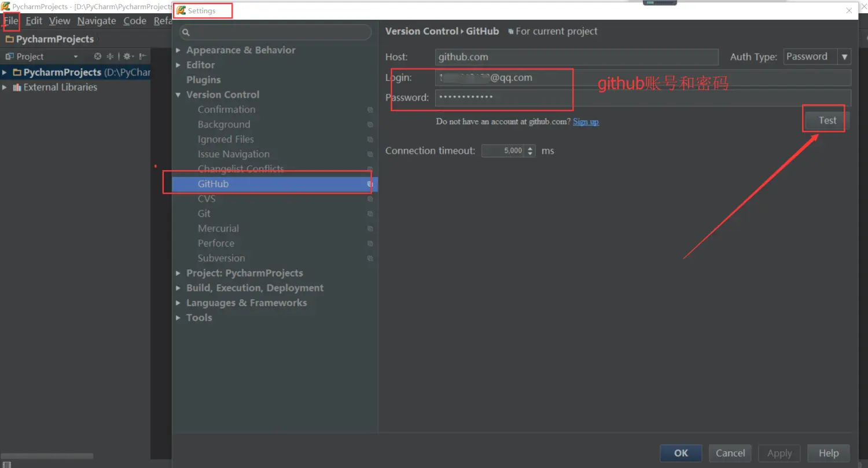Click the Project view icon in panel header
868x468 pixels.
[x=9, y=56]
